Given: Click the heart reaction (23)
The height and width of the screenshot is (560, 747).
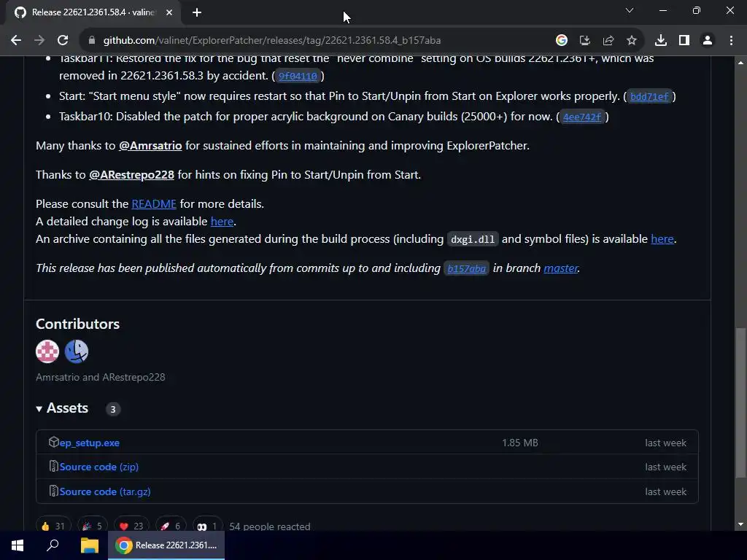Looking at the screenshot, I should (x=131, y=526).
